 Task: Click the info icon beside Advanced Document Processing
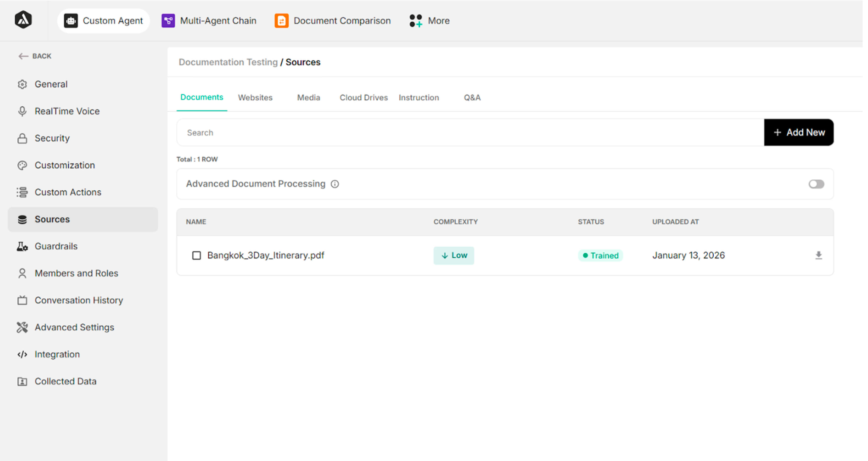(335, 184)
